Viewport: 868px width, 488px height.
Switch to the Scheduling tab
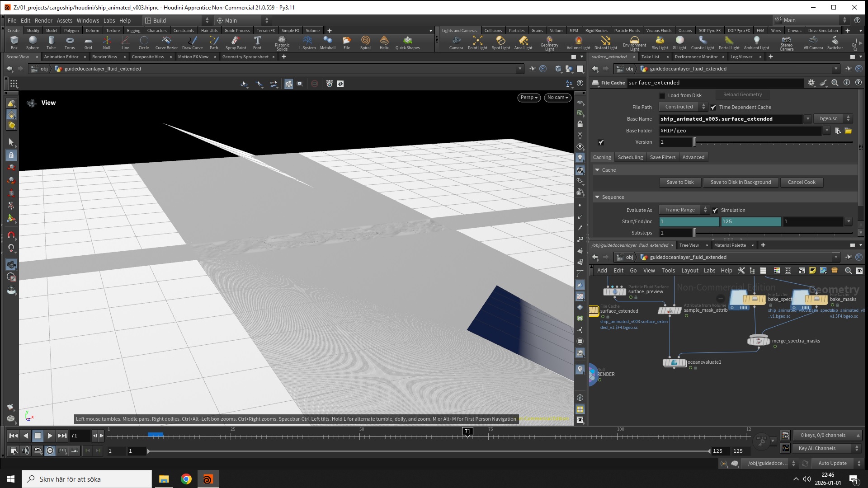pyautogui.click(x=630, y=157)
